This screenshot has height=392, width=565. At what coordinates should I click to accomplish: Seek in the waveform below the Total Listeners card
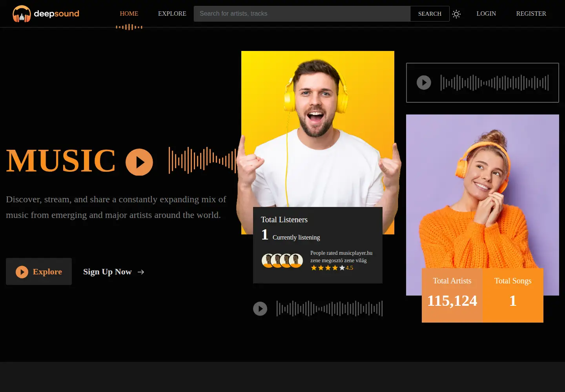330,309
